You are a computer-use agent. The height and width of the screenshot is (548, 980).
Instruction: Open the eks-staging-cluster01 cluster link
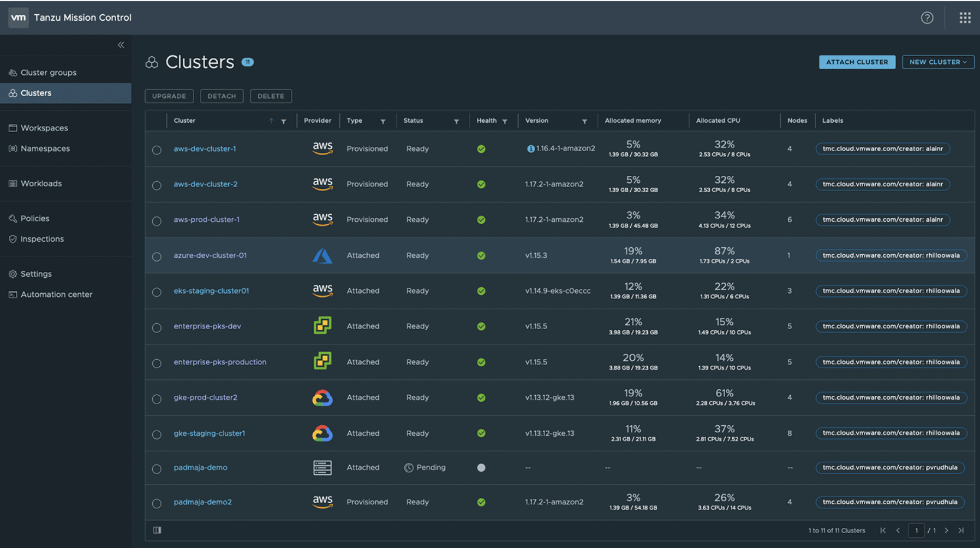(211, 290)
